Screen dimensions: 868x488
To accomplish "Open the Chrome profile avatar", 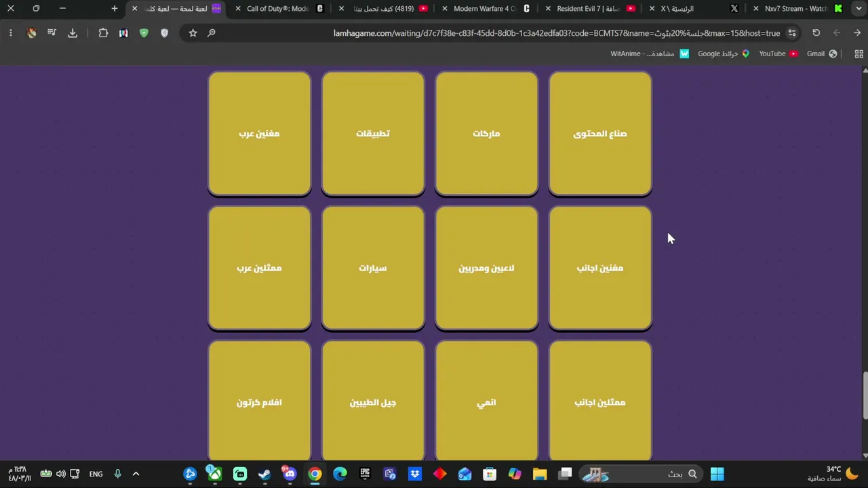I will point(31,33).
